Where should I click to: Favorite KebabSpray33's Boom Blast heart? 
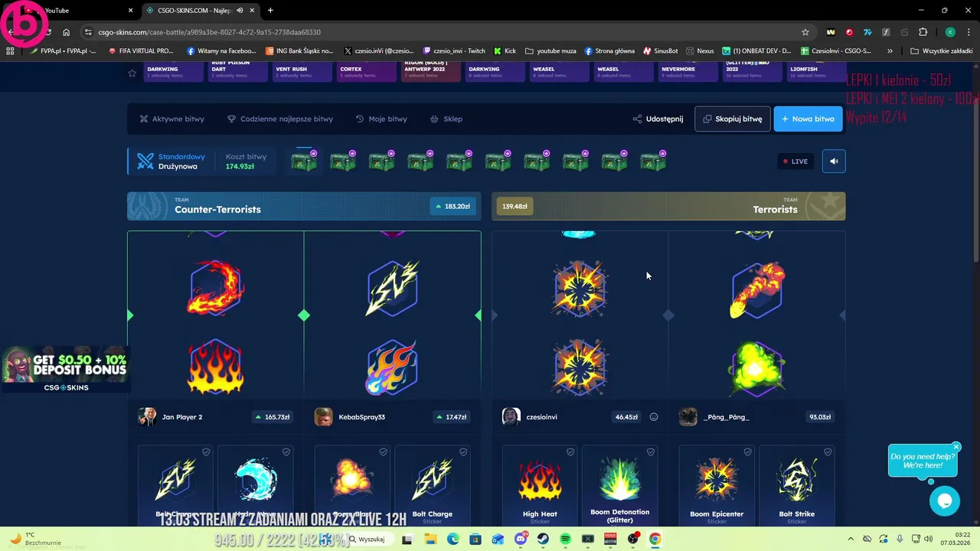point(383,452)
